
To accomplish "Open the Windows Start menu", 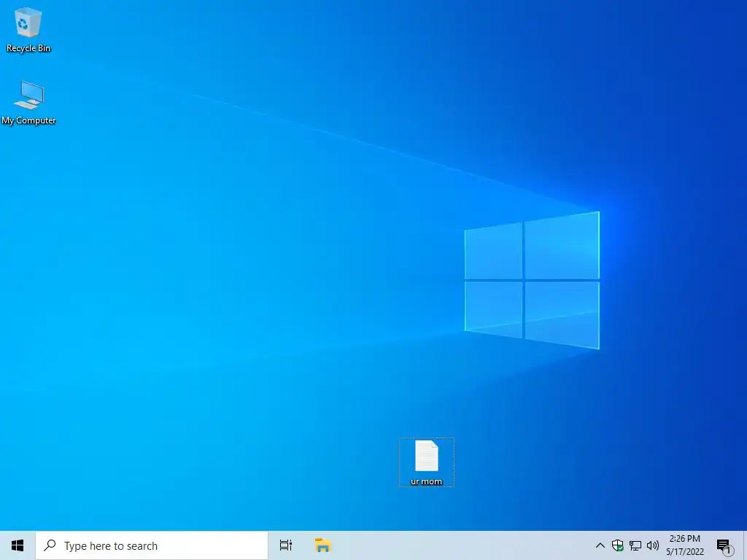I will click(x=18, y=545).
